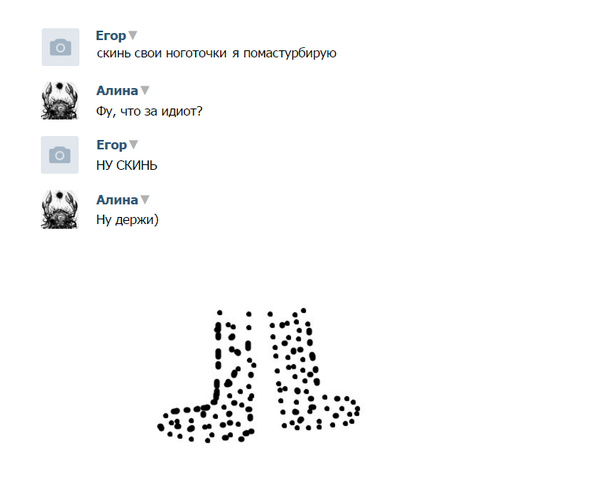Click the Алина name link above "Ну держи)"
The height and width of the screenshot is (500, 600).
(117, 200)
